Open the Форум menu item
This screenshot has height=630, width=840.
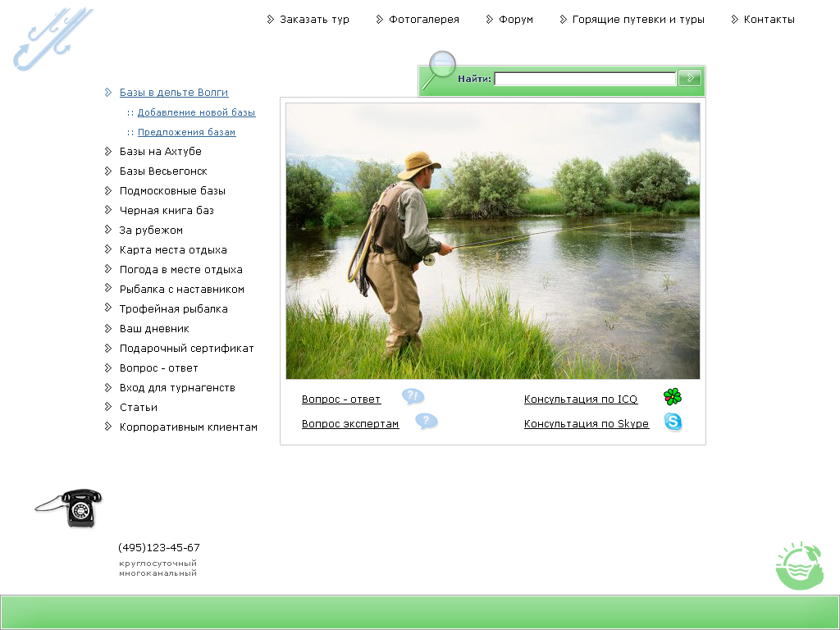pyautogui.click(x=514, y=18)
